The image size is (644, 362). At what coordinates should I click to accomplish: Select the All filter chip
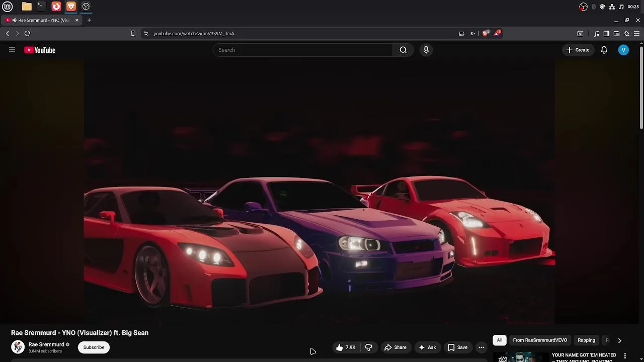[500, 340]
